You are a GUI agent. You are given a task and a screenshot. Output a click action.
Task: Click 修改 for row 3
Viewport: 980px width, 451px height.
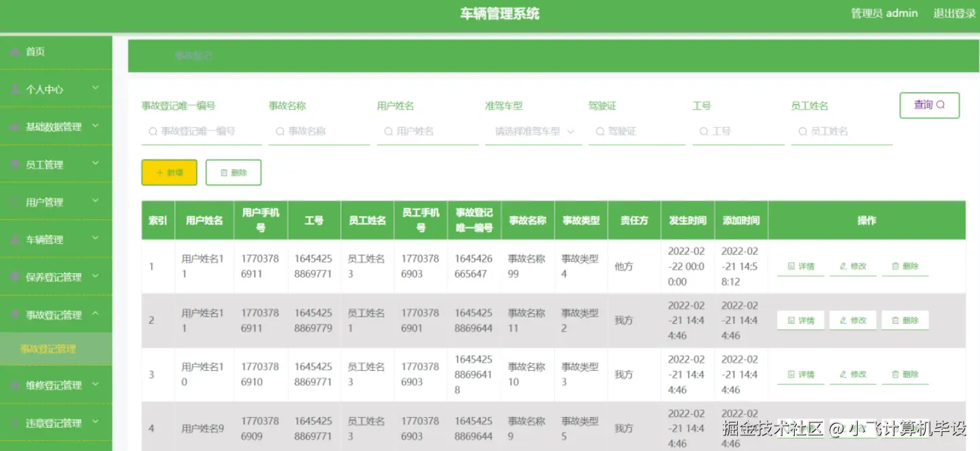click(x=853, y=374)
